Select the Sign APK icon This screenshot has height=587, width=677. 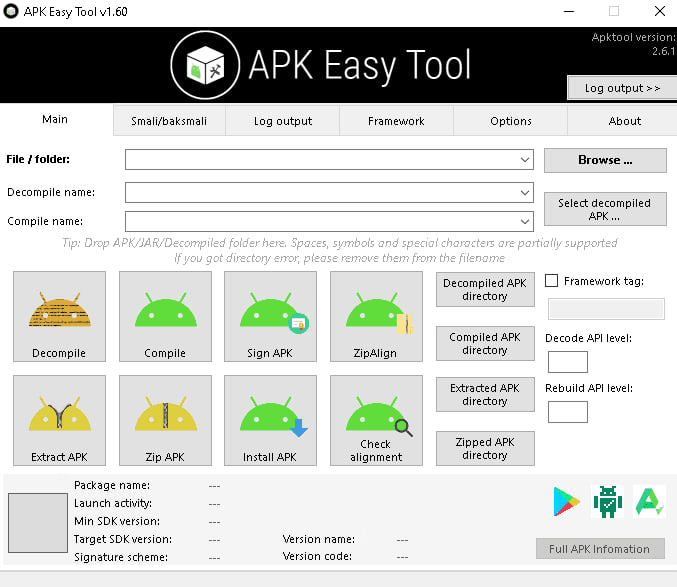point(270,315)
